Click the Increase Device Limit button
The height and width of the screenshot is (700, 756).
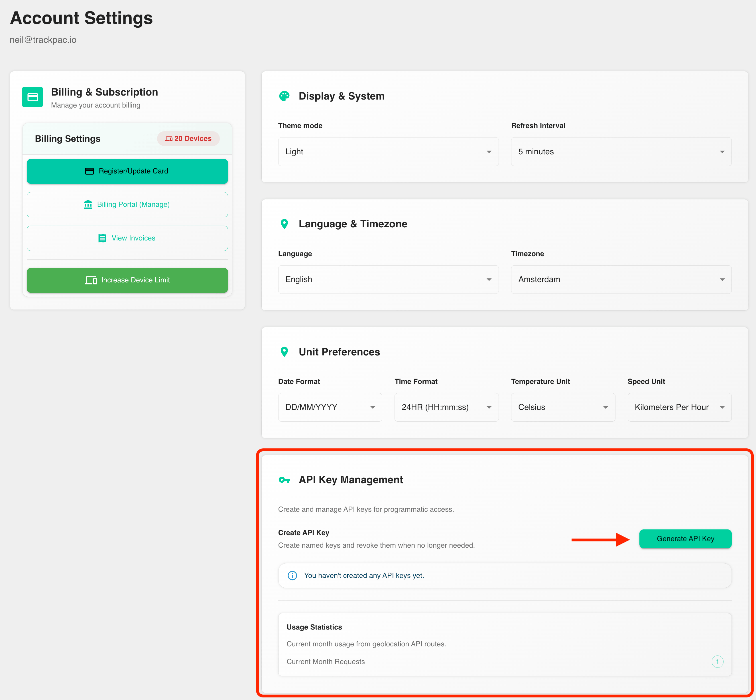click(127, 280)
